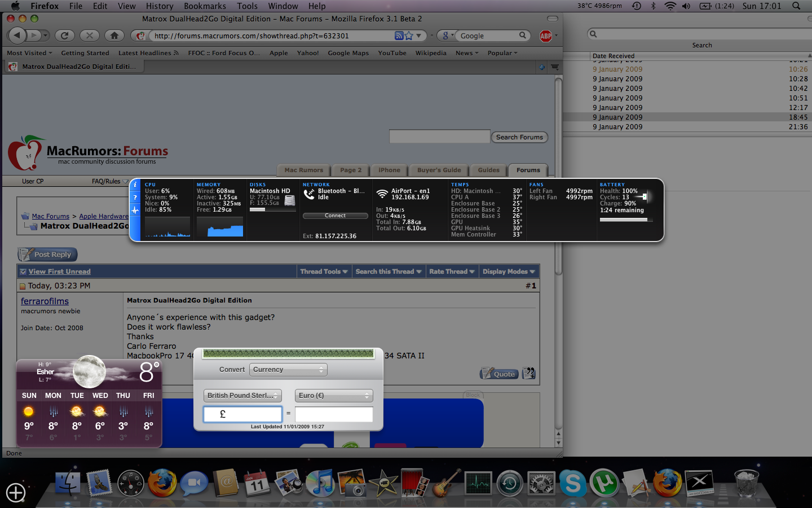Switch to the Mac Rumors tab
This screenshot has height=508, width=812.
coord(303,170)
